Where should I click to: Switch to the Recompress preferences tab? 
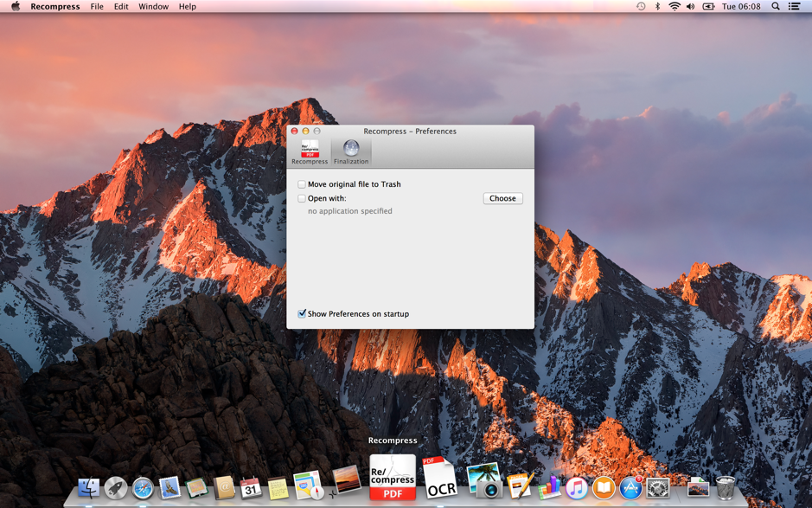coord(310,152)
